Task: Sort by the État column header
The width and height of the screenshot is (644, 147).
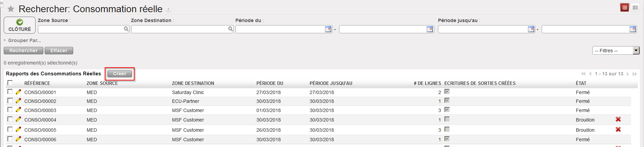Action: pyautogui.click(x=581, y=83)
